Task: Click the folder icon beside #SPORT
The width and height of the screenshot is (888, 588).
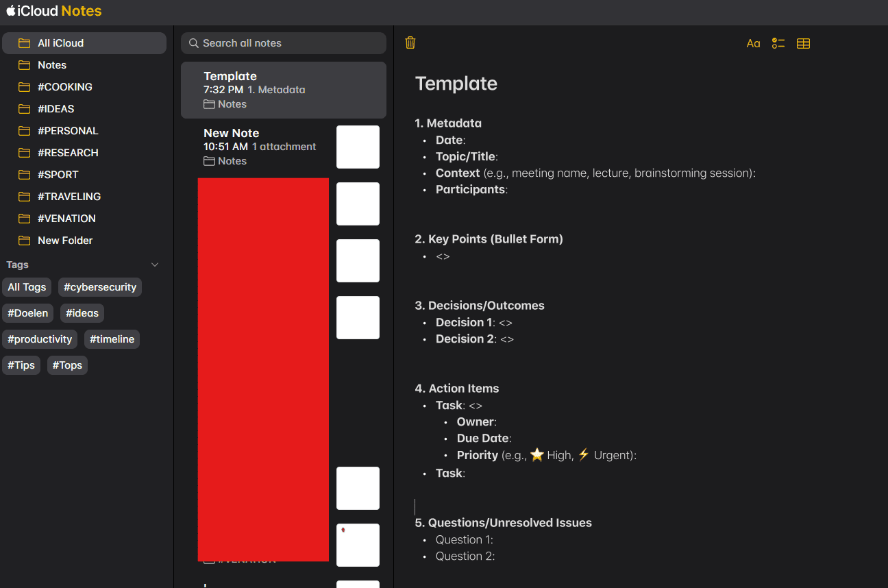Action: click(25, 175)
